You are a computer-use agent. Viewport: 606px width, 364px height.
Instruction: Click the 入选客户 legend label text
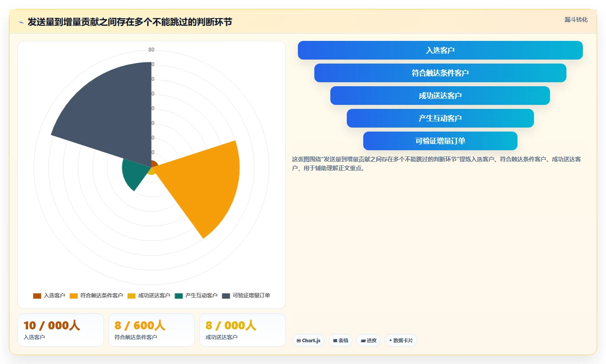(x=54, y=296)
